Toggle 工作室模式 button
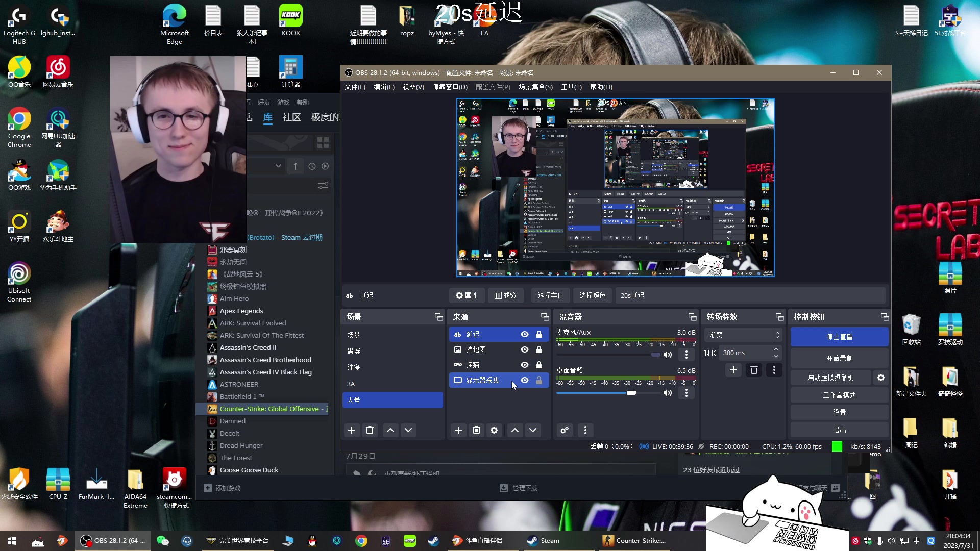 pos(840,395)
